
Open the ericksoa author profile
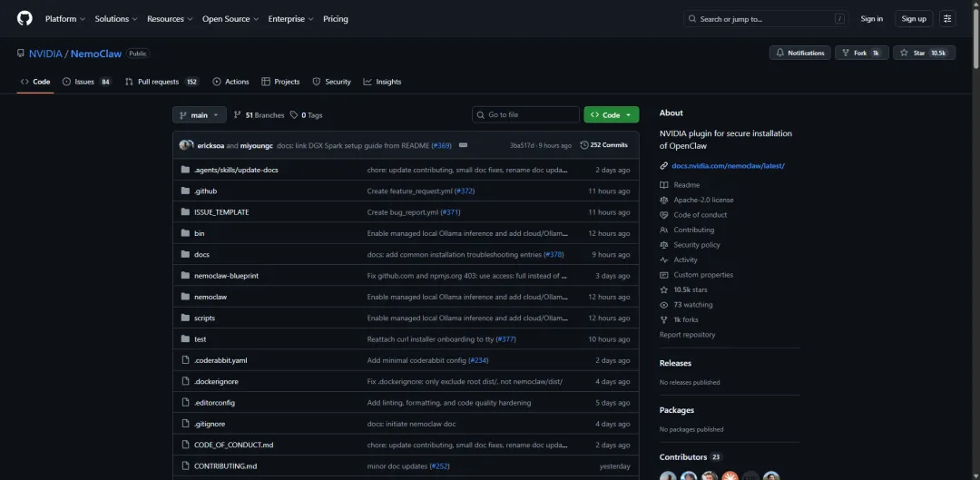click(211, 145)
